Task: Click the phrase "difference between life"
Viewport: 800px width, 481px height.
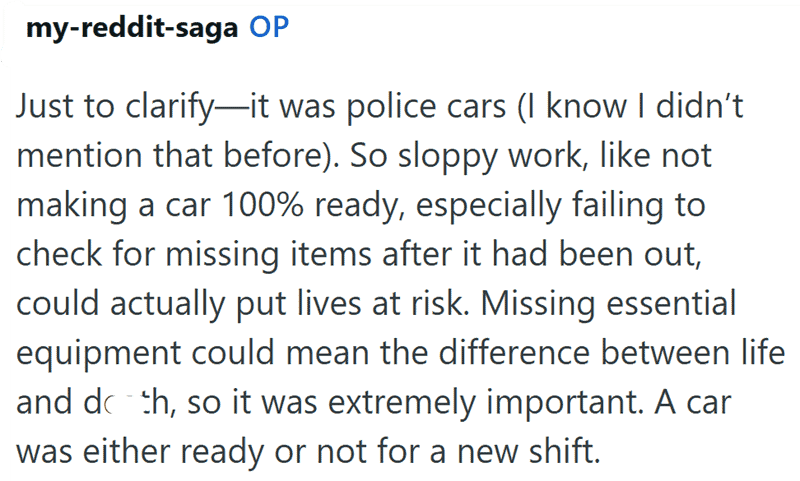Action: 612,353
